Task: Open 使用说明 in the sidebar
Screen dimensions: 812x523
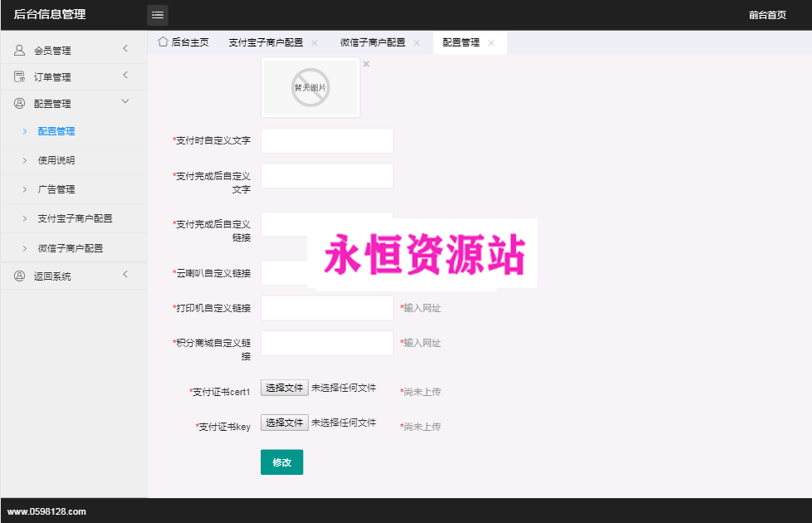Action: click(x=56, y=160)
